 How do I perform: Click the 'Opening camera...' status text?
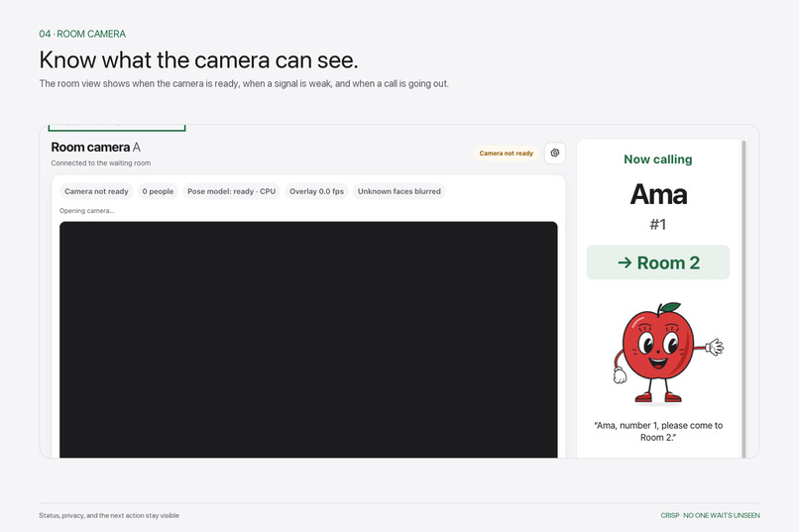[x=86, y=211]
